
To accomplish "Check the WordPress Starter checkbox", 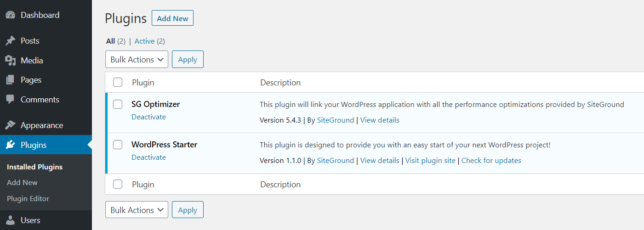I will coord(118,145).
